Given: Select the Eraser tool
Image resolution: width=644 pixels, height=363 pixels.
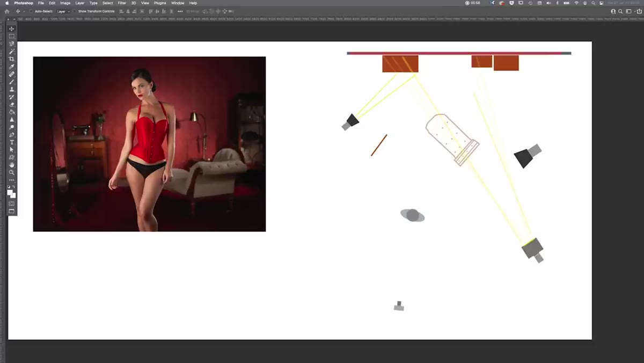Looking at the screenshot, I should point(12,104).
